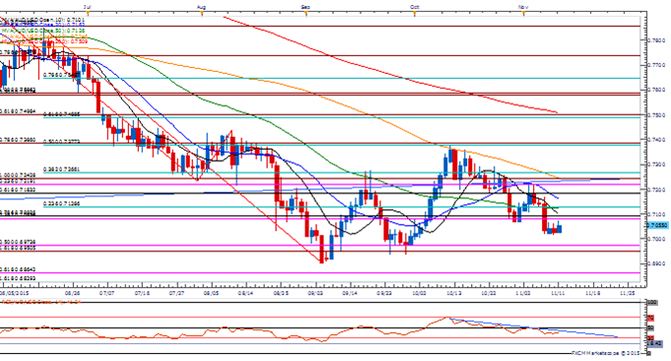The image size is (671, 361).
Task: Select the 06/05/2015 date label
Action: tap(14, 293)
